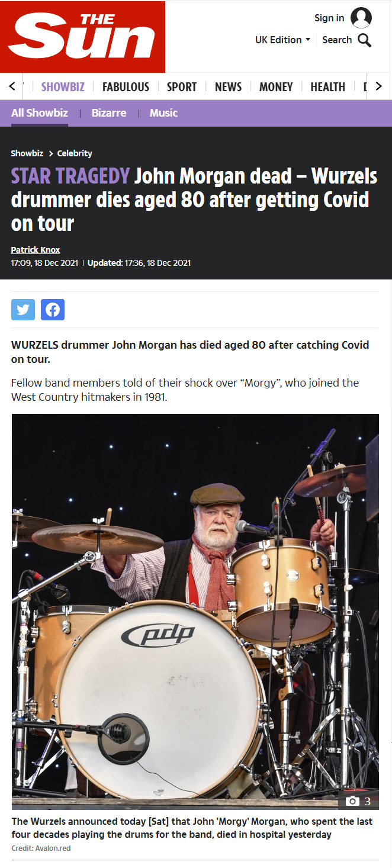Screen dimensions: 392x868
Task: Navigate section menu left with arrow
Action: [x=12, y=86]
